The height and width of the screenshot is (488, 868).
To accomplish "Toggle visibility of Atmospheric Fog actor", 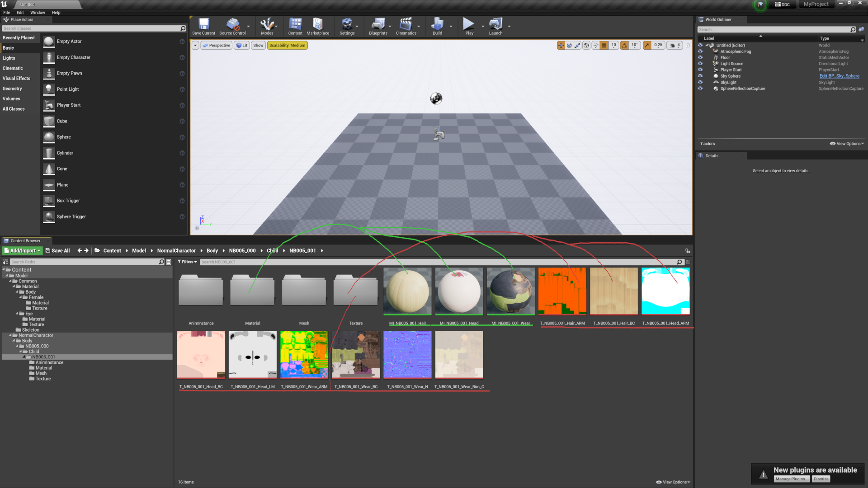I will pos(700,52).
